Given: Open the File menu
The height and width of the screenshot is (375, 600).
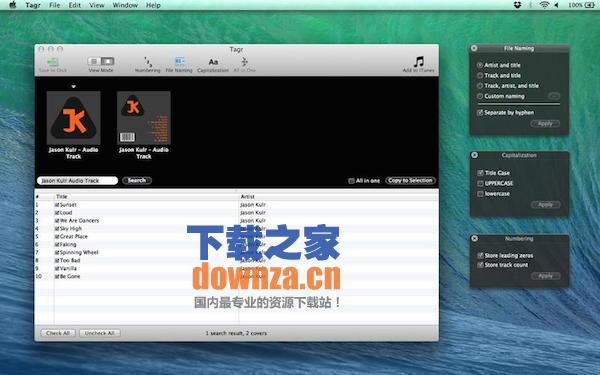Looking at the screenshot, I should coord(55,5).
